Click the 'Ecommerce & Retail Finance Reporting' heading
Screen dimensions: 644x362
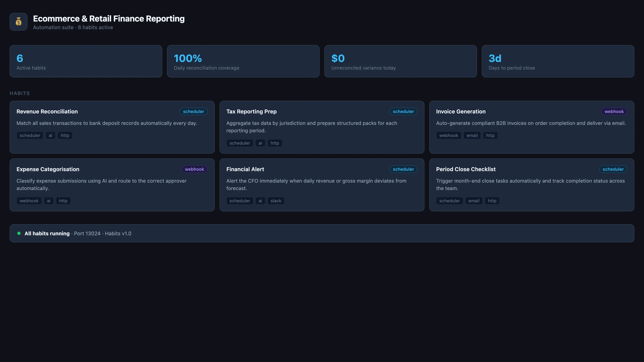coord(109,19)
